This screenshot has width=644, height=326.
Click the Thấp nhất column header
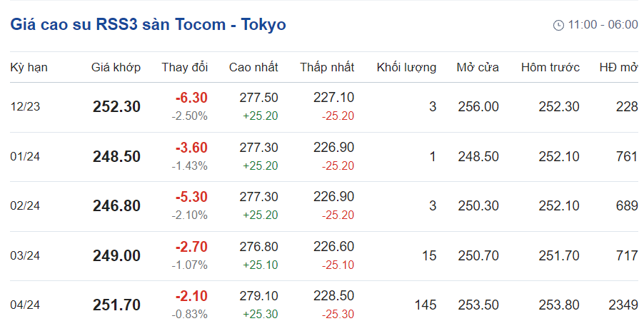coord(327,68)
